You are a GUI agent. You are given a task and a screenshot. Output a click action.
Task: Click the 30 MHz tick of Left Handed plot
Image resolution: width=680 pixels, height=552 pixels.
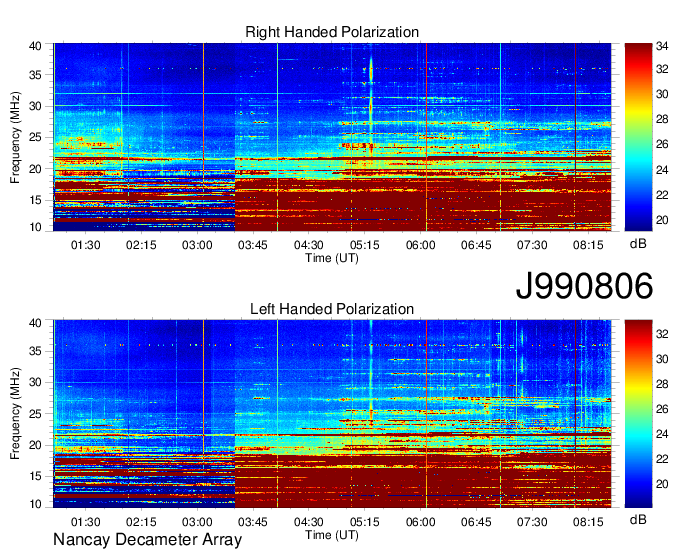(35, 382)
